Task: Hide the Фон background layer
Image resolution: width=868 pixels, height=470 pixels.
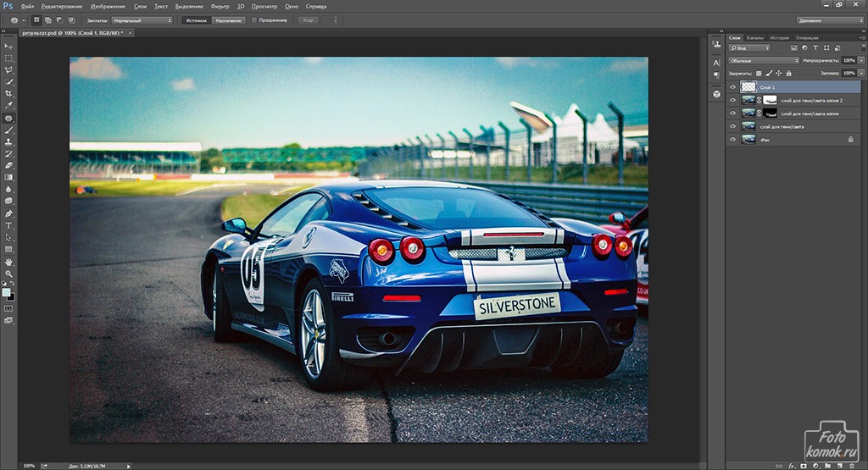Action: [733, 140]
